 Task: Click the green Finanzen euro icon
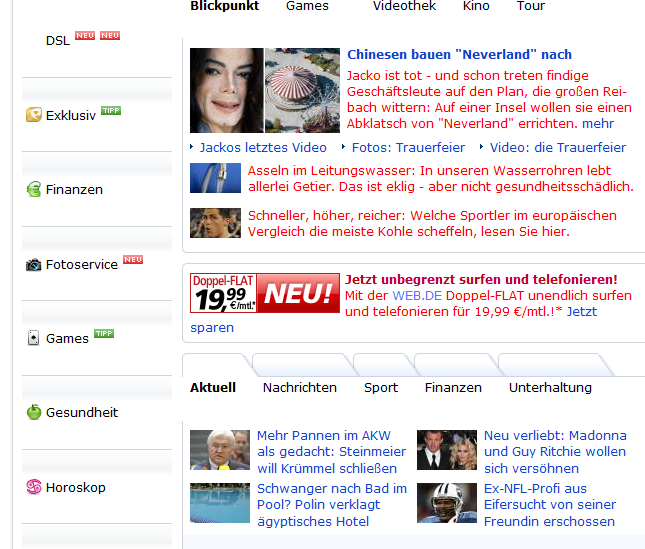click(34, 189)
